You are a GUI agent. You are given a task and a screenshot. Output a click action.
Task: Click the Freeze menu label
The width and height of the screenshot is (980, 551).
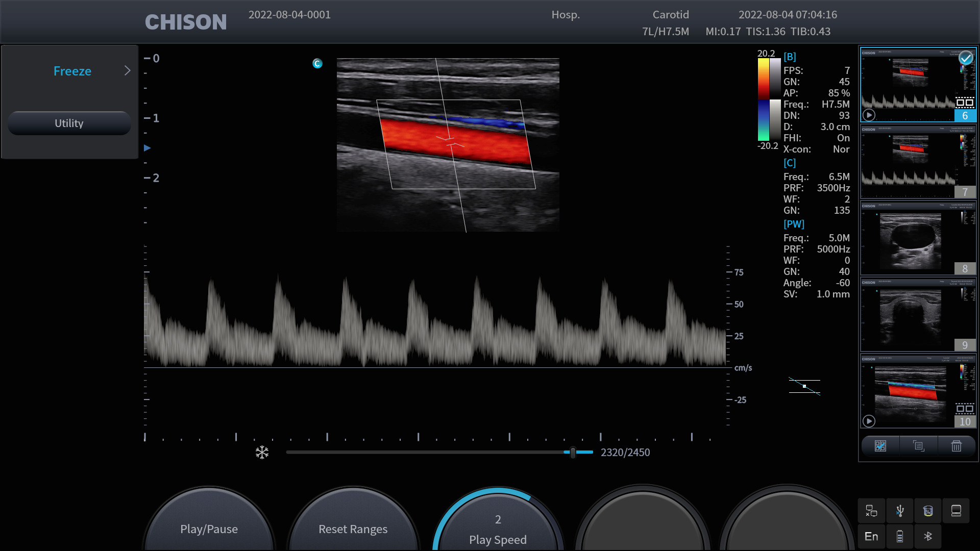pyautogui.click(x=72, y=71)
